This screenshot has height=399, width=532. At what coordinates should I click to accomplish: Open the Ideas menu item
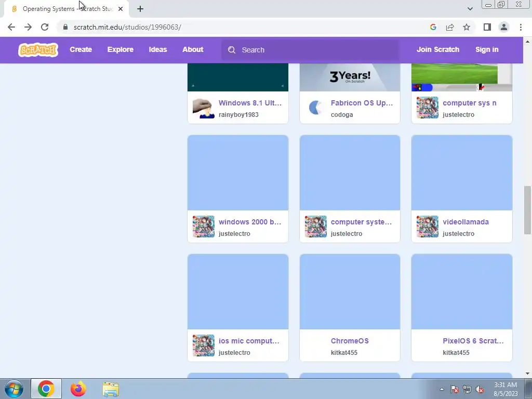[158, 49]
